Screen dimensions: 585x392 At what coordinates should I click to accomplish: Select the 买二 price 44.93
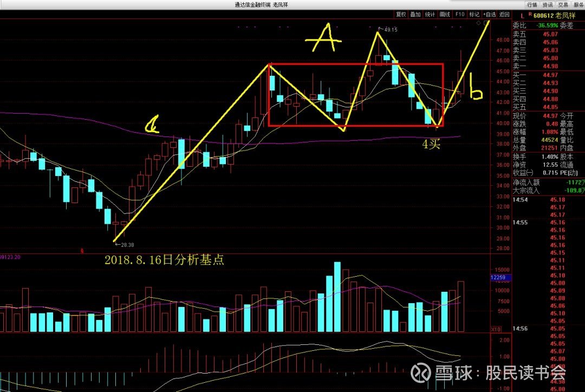550,83
